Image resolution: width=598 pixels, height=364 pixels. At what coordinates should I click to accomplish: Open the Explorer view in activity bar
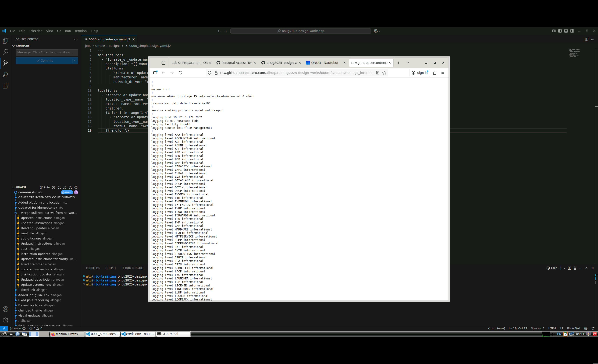[x=5, y=41]
